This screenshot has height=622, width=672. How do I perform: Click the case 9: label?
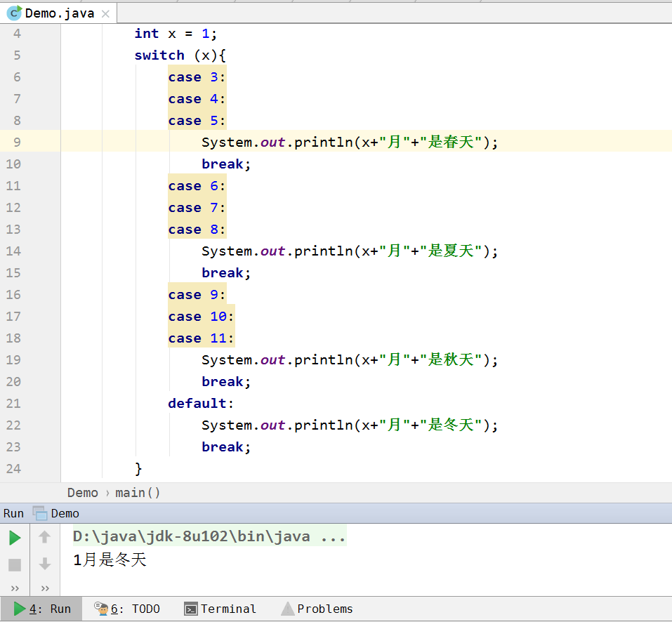[197, 295]
